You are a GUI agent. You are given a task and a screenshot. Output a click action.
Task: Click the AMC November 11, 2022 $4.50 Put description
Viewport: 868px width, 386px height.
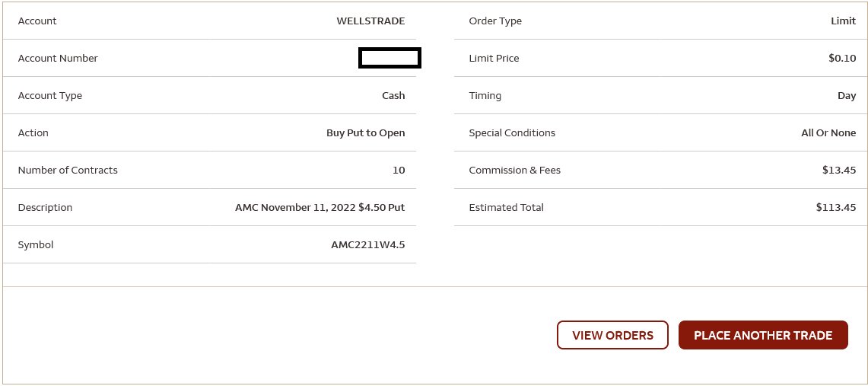[x=320, y=208]
